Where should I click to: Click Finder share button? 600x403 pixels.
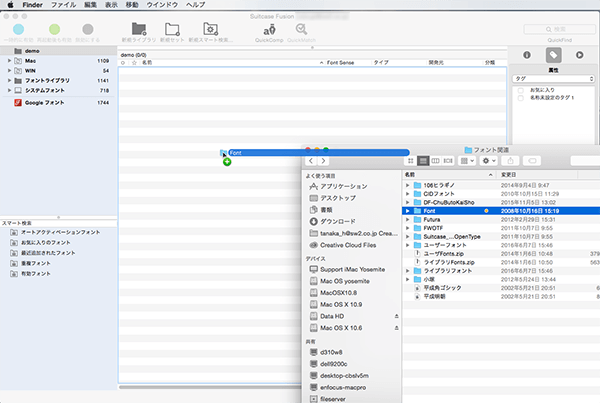click(x=510, y=161)
